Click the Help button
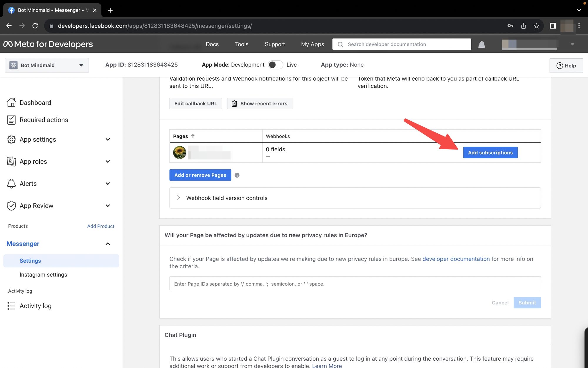 click(566, 66)
